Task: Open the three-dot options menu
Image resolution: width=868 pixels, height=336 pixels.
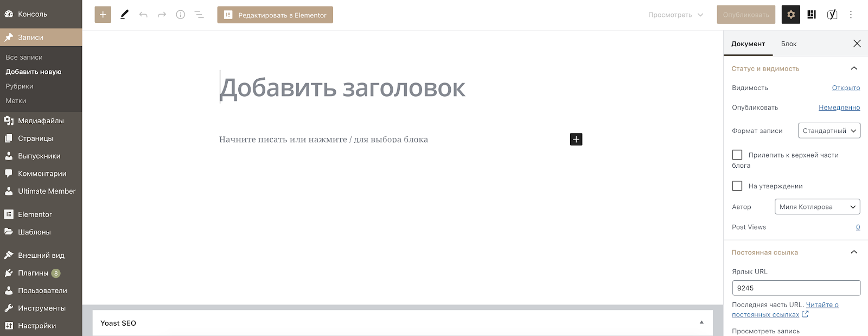Action: click(851, 15)
